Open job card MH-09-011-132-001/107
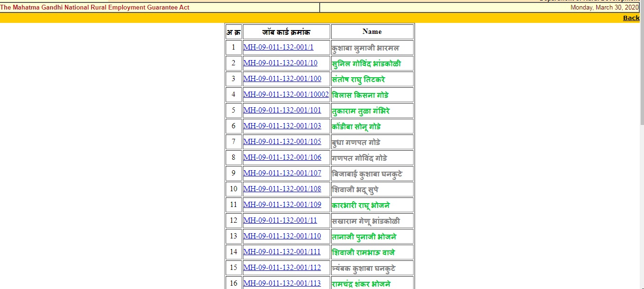644x289 pixels. 282,173
